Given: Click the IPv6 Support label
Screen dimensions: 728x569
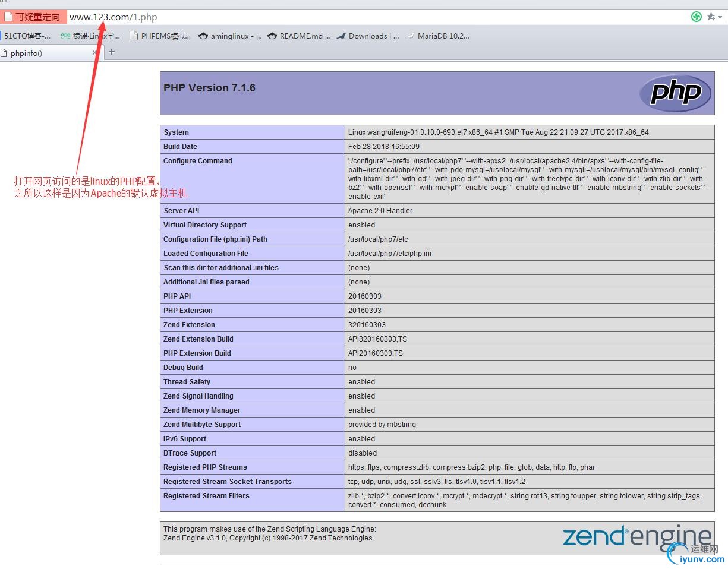Looking at the screenshot, I should [185, 439].
